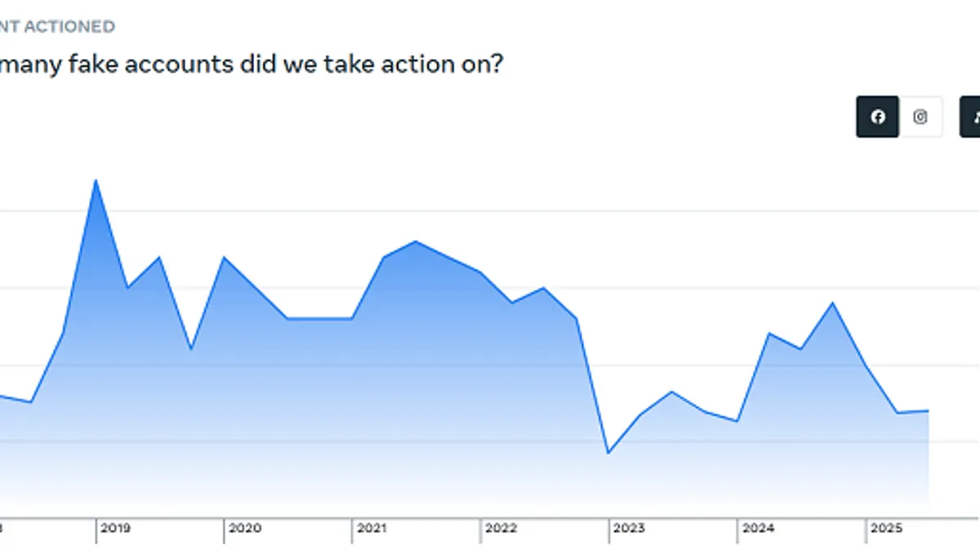This screenshot has height=551, width=980.
Task: Click the last data point in 2025
Action: pyautogui.click(x=929, y=411)
